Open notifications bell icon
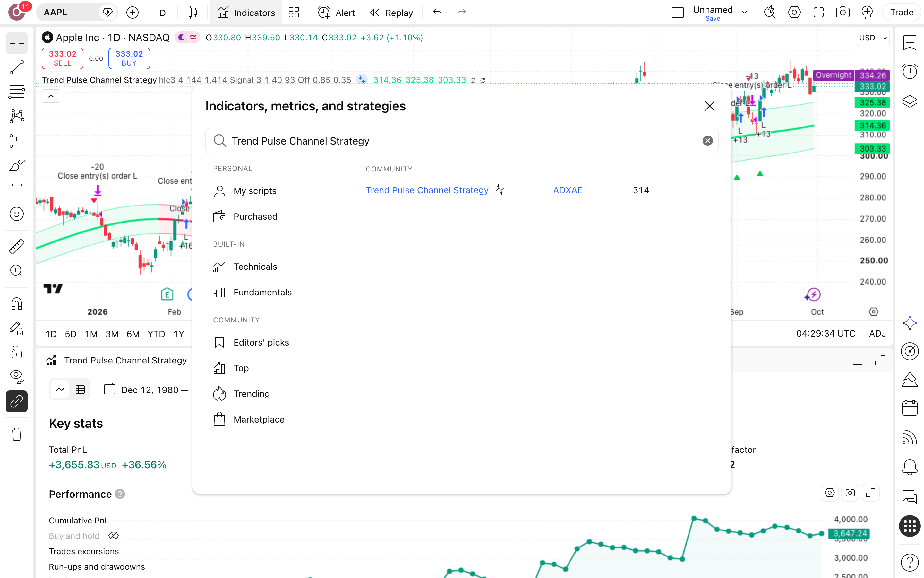 910,467
